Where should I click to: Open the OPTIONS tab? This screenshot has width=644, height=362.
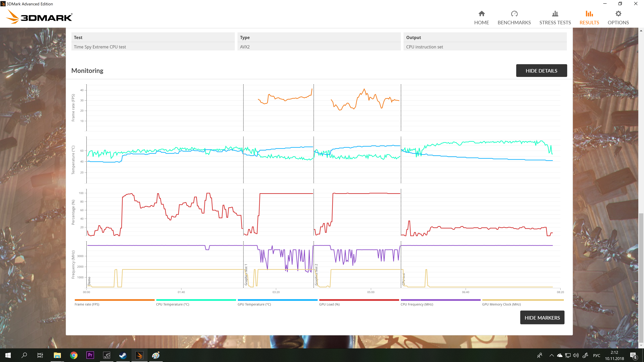click(x=618, y=18)
